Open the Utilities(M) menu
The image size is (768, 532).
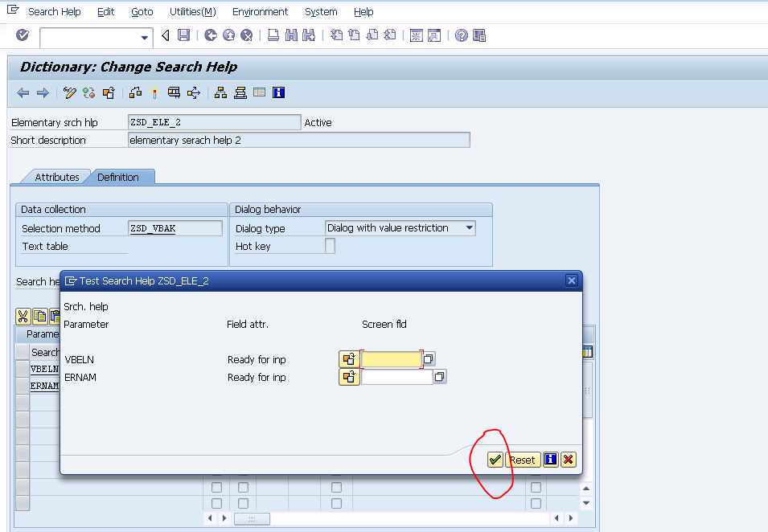(191, 11)
